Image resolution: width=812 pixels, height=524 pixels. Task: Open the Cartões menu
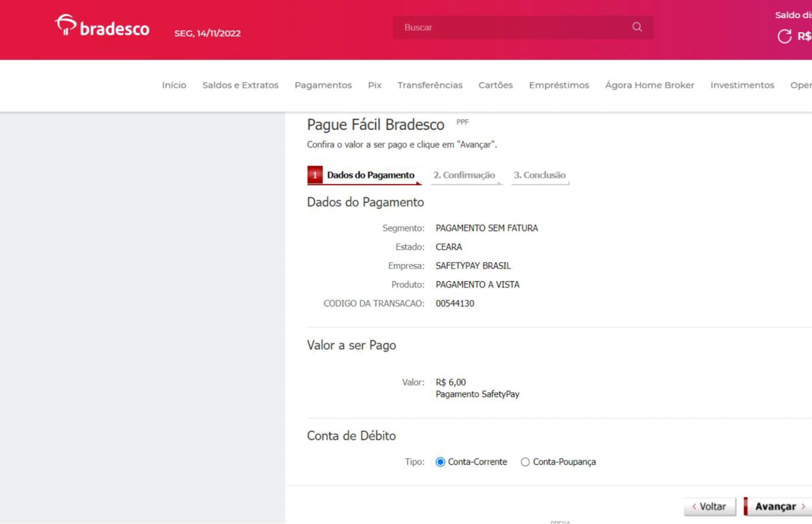coord(495,85)
